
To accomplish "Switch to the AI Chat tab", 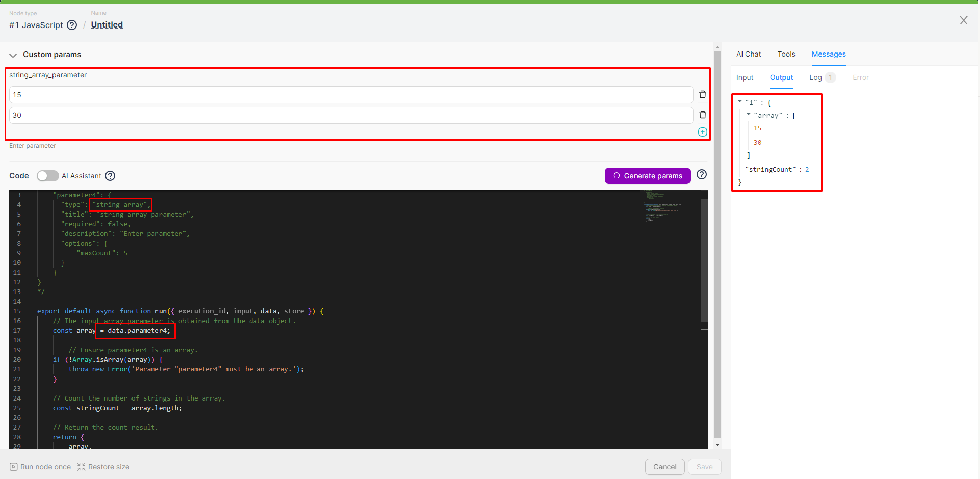I will point(749,54).
